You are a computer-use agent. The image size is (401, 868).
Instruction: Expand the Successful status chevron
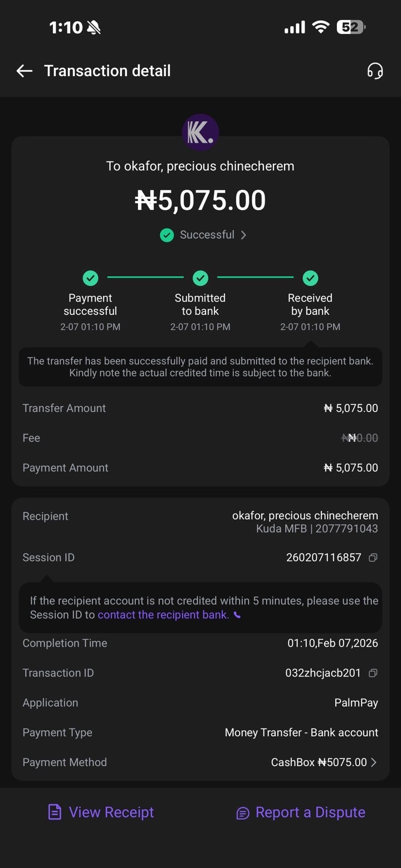[243, 235]
